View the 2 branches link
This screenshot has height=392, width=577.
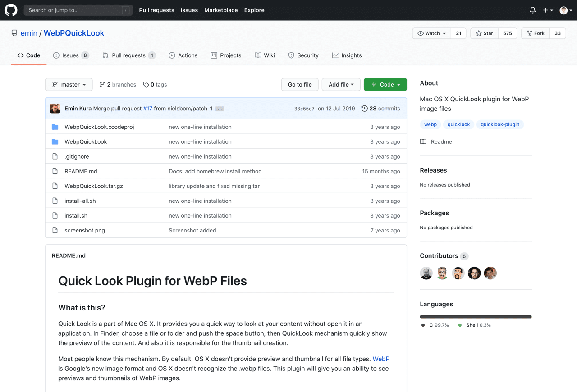tap(118, 84)
